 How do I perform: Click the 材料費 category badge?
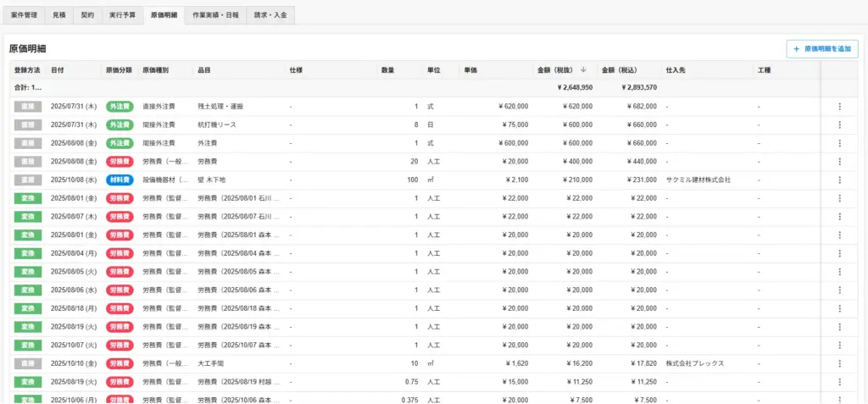coord(120,180)
